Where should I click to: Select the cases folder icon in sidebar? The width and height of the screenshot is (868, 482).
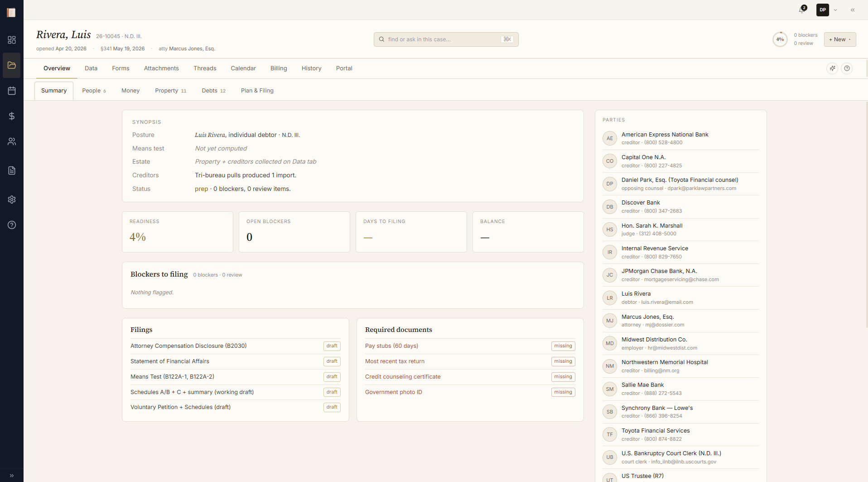point(12,65)
